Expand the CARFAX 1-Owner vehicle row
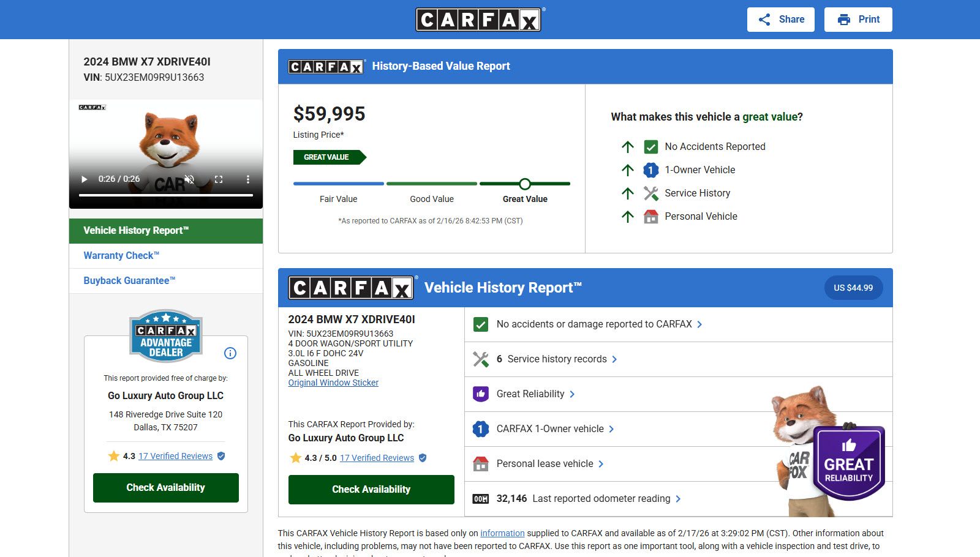Screen dimensions: 980x557 point(611,429)
